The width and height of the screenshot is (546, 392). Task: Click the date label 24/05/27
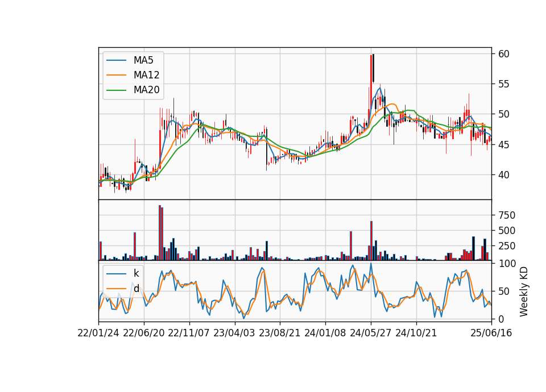pyautogui.click(x=370, y=333)
